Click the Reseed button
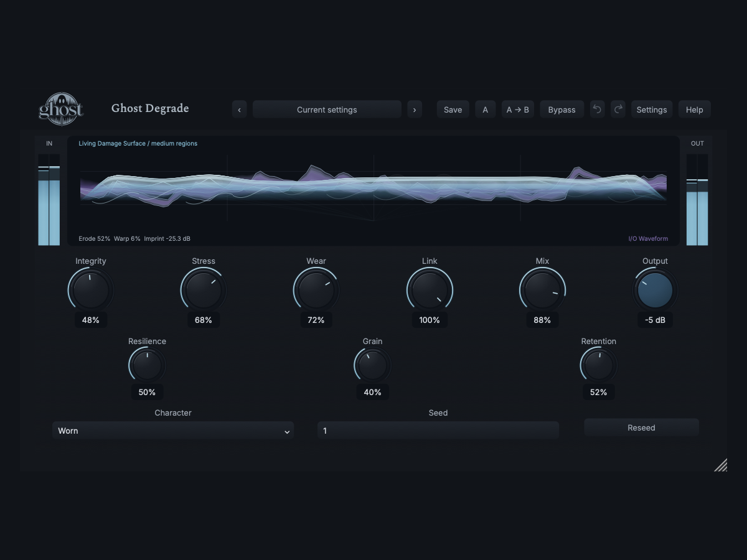747x560 pixels. point(641,427)
